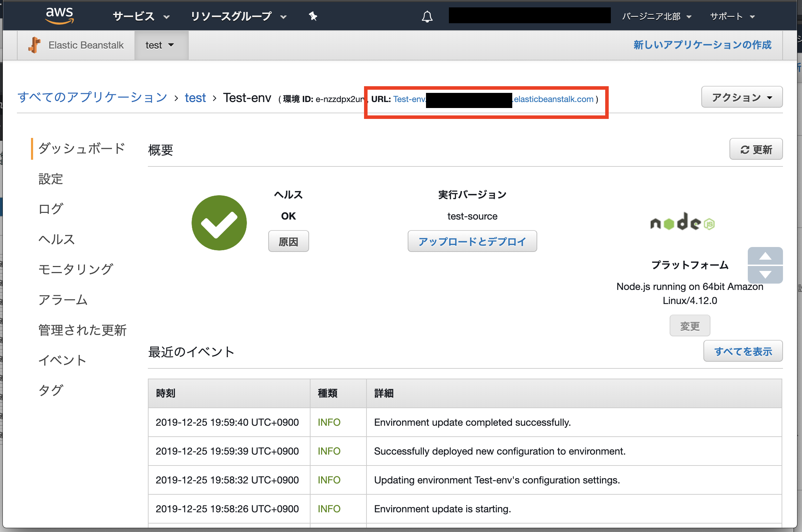Click the green health checkmark icon
This screenshot has height=532, width=802.
pos(219,223)
